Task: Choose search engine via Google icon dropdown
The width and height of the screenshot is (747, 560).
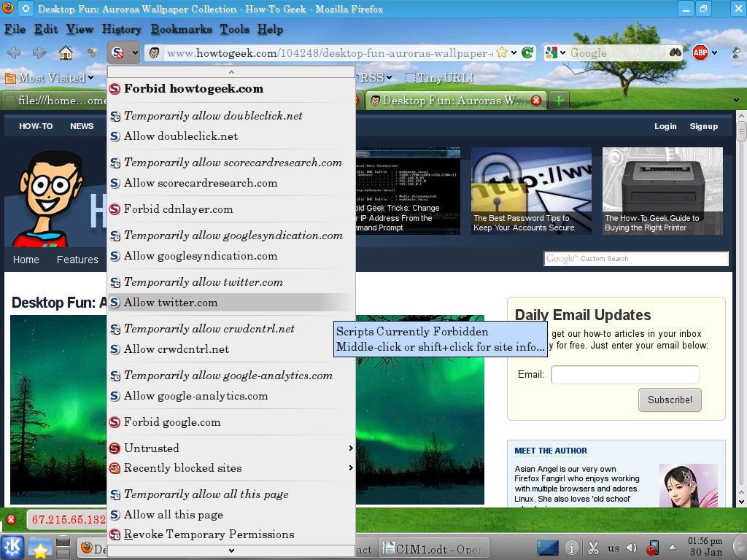Action: point(555,52)
